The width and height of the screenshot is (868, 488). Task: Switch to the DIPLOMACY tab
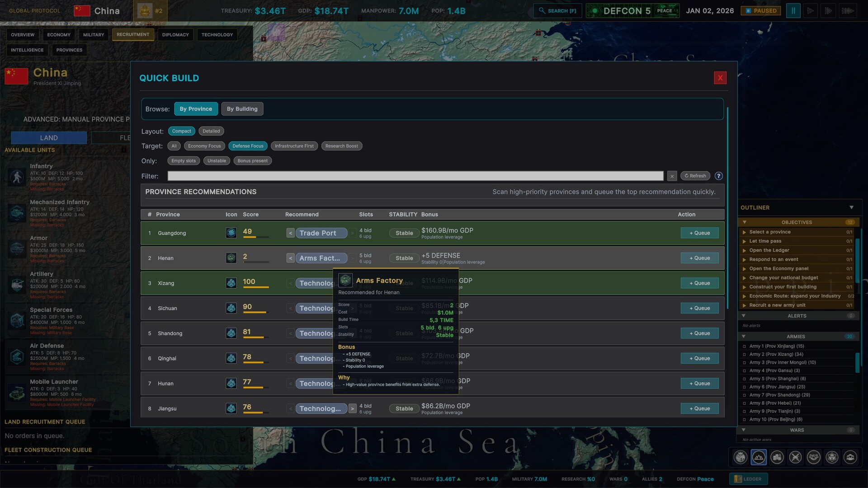[175, 34]
